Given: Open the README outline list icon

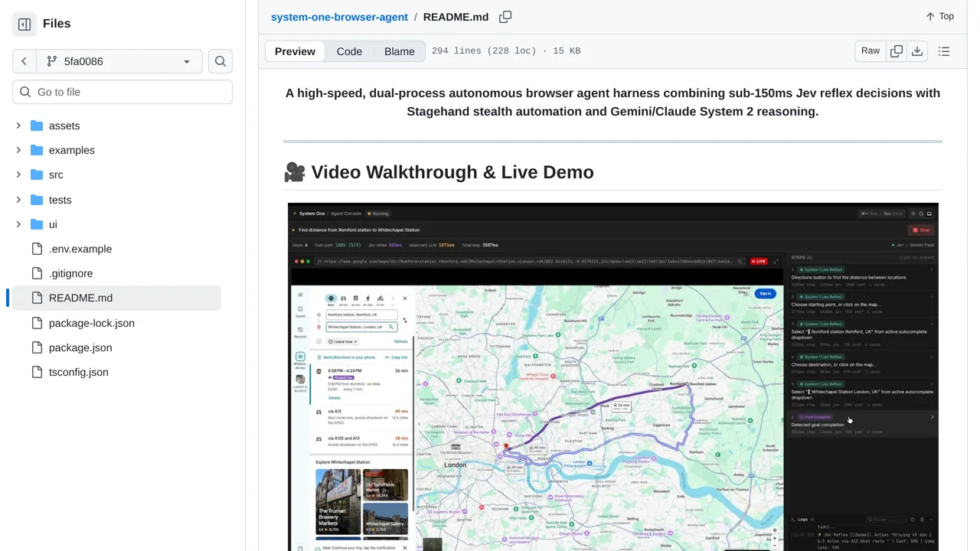Looking at the screenshot, I should [x=944, y=51].
